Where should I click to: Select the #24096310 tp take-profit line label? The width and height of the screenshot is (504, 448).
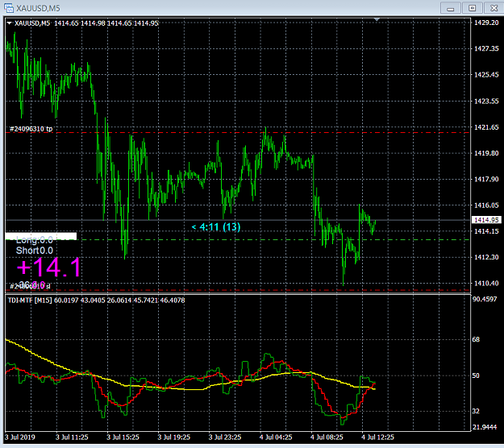click(x=31, y=129)
